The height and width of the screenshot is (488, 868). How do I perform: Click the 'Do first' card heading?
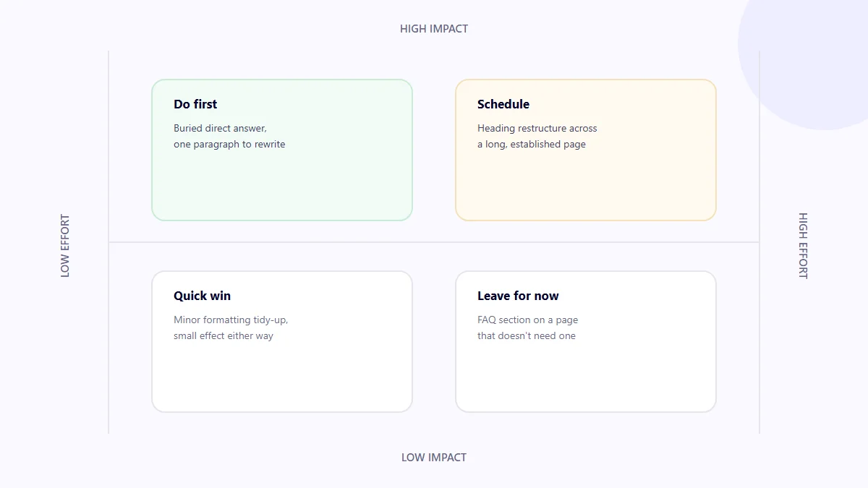[x=195, y=104]
